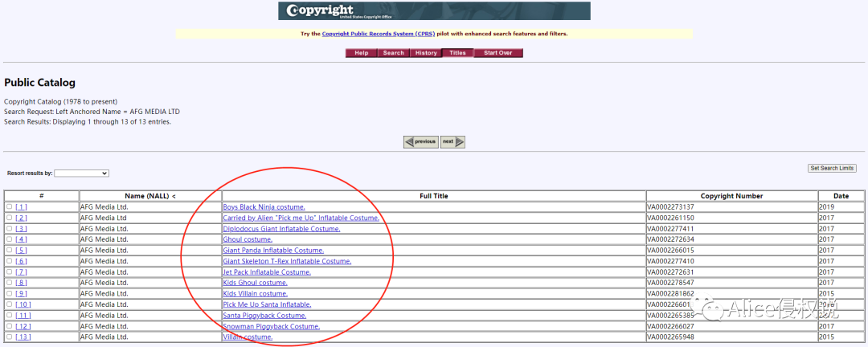Open the entry number [ 1 ] link
The width and height of the screenshot is (868, 347).
click(21, 207)
